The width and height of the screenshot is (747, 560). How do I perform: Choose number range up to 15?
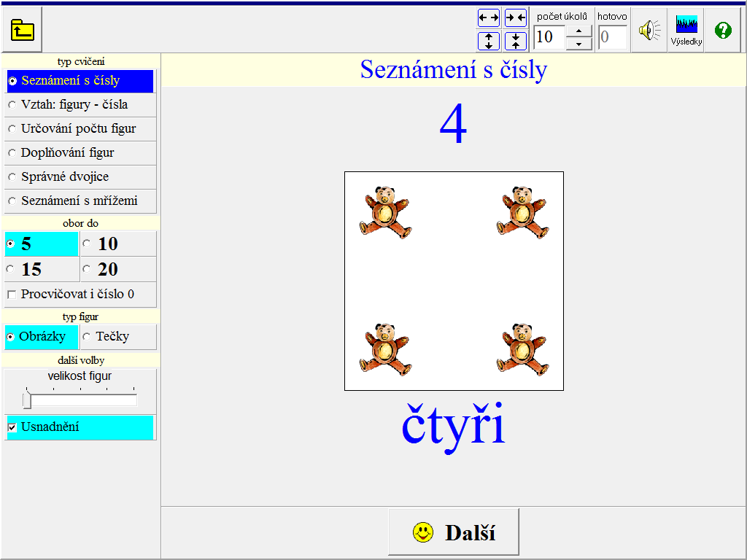pyautogui.click(x=42, y=270)
